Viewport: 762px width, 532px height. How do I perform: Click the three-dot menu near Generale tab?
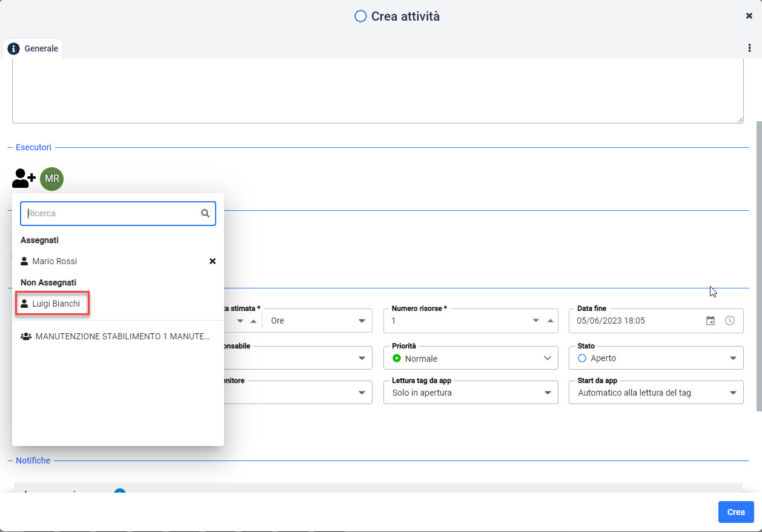pos(750,48)
